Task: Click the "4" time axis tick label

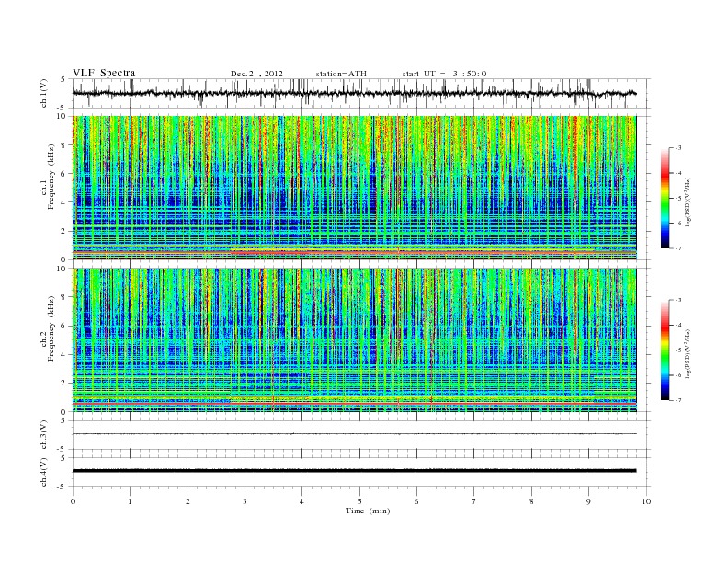Action: [x=302, y=501]
